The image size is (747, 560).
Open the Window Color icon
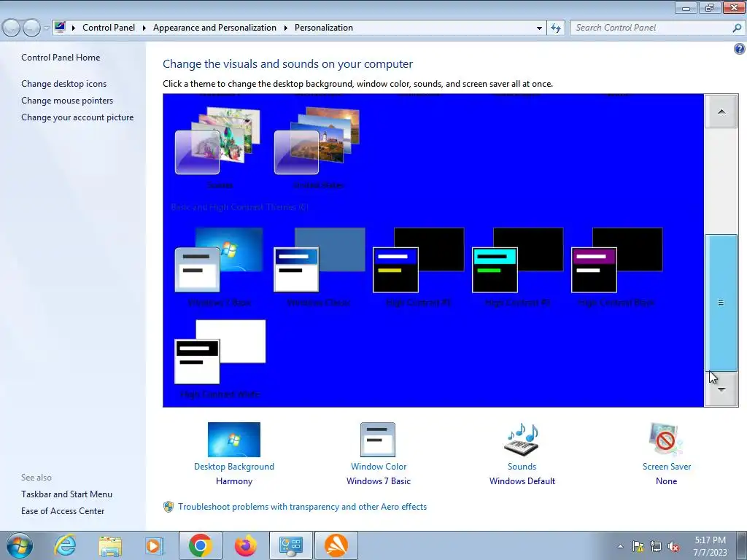(x=378, y=440)
